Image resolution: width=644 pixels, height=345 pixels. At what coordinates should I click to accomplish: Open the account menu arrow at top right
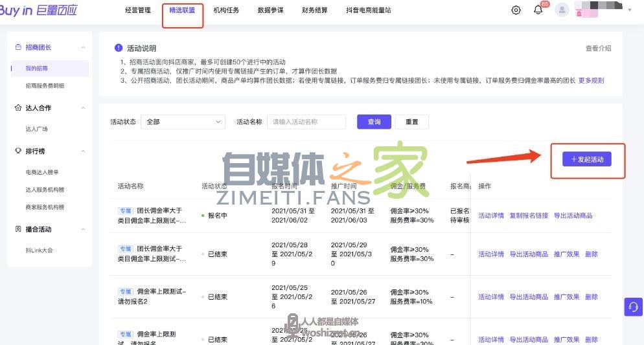click(630, 10)
